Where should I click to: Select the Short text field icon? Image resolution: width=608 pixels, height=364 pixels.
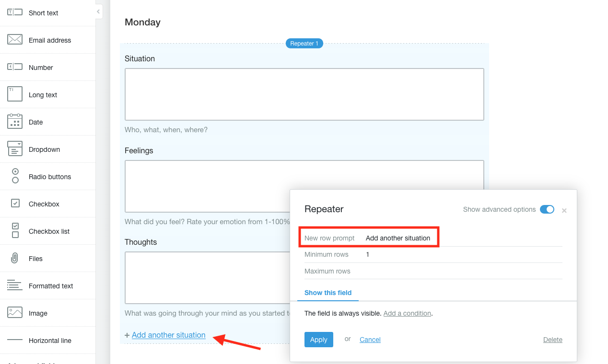[x=15, y=12]
